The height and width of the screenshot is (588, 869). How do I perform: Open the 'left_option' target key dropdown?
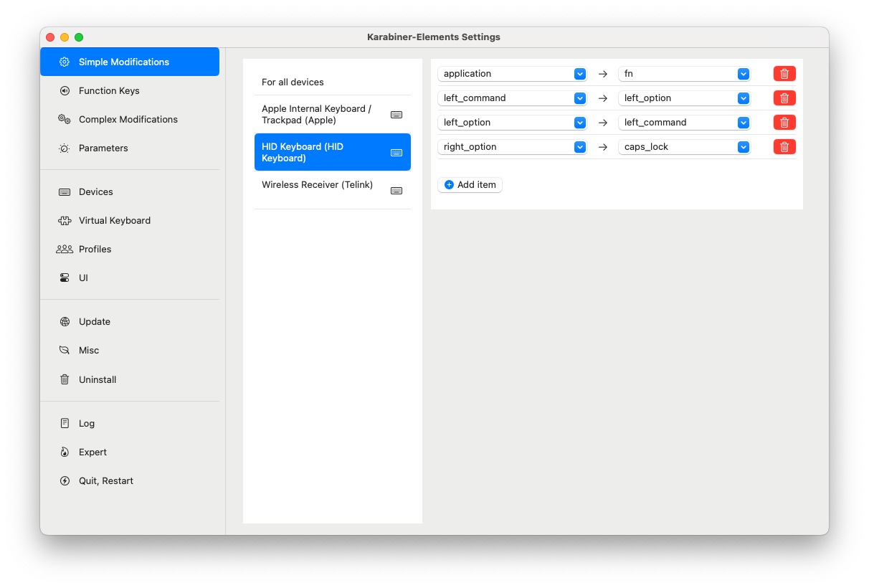[x=684, y=98]
